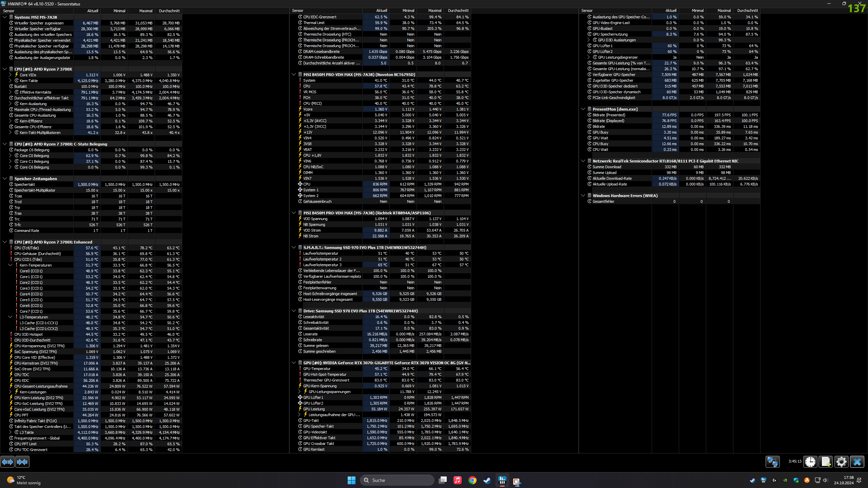This screenshot has height=488, width=868.
Task: Open the network remote monitoring icon
Action: [772, 462]
